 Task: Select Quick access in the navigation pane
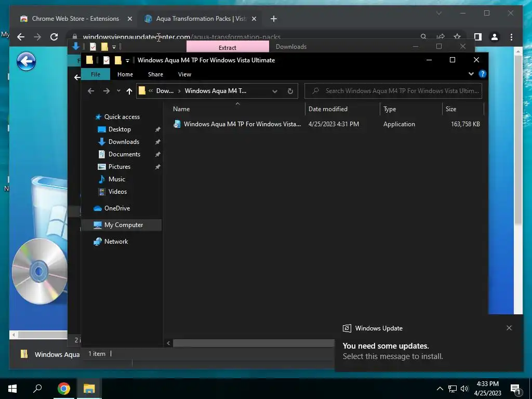tap(122, 117)
